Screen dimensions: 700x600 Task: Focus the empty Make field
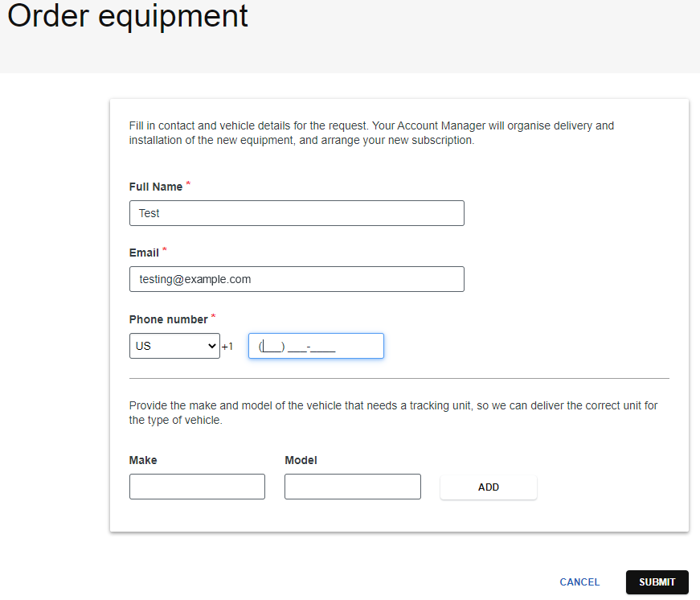(x=197, y=486)
